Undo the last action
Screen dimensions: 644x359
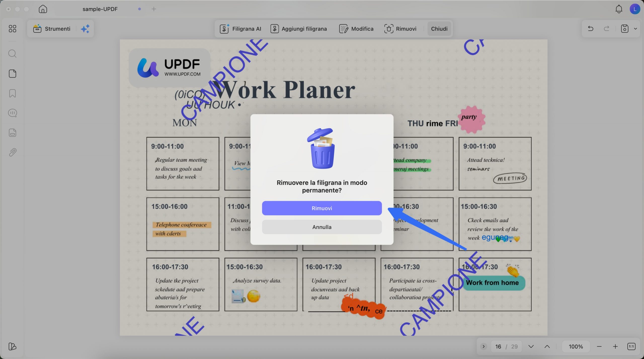coord(590,29)
